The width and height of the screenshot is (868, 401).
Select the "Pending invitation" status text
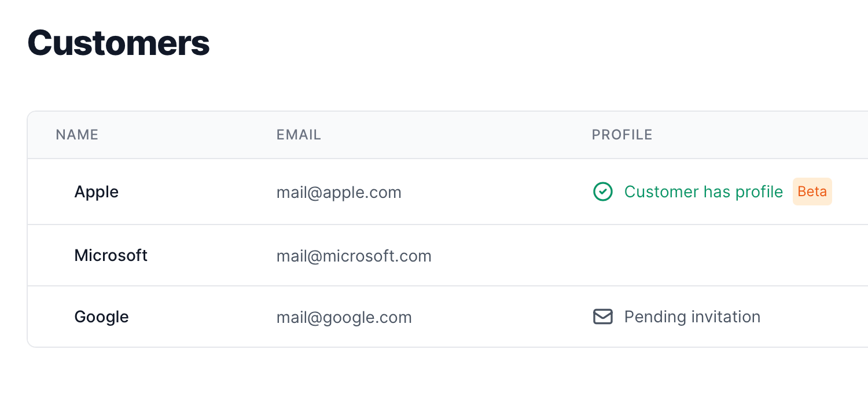692,317
